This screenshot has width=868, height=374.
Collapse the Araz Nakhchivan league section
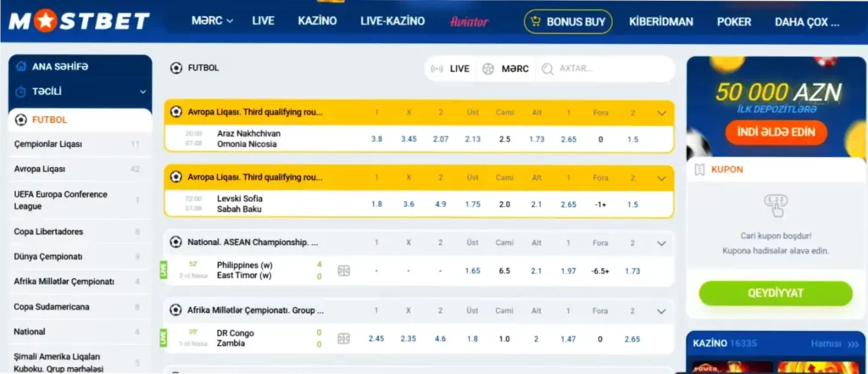coord(661,112)
